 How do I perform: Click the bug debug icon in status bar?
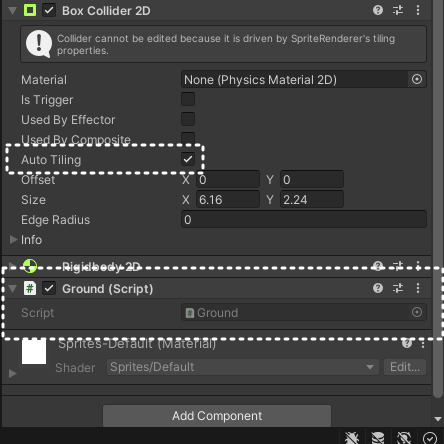[352, 438]
